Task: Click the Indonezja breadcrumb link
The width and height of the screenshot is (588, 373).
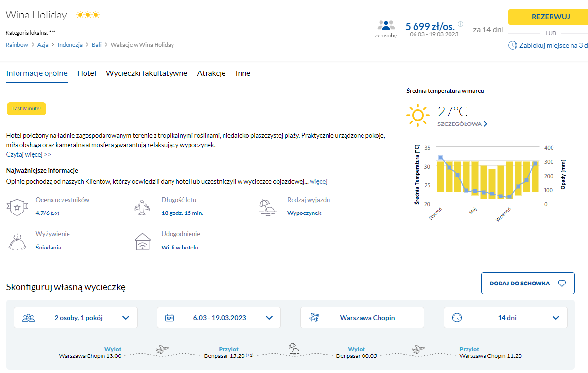Action: pos(70,45)
